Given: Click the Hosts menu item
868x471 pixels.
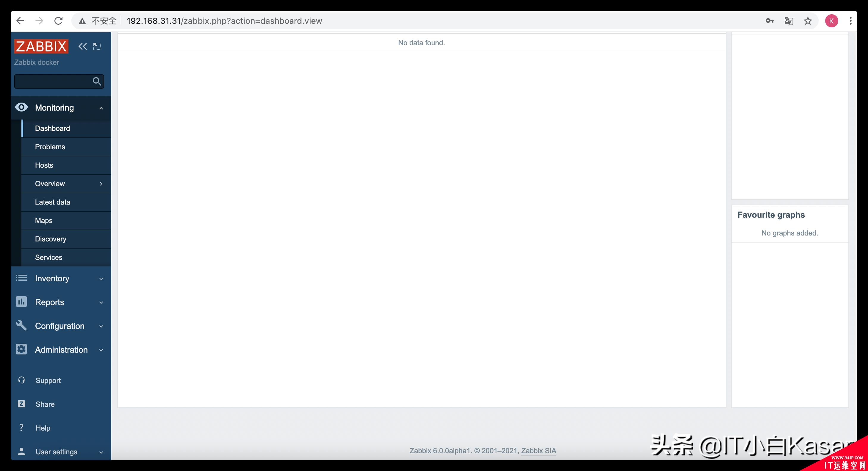Looking at the screenshot, I should (x=44, y=165).
